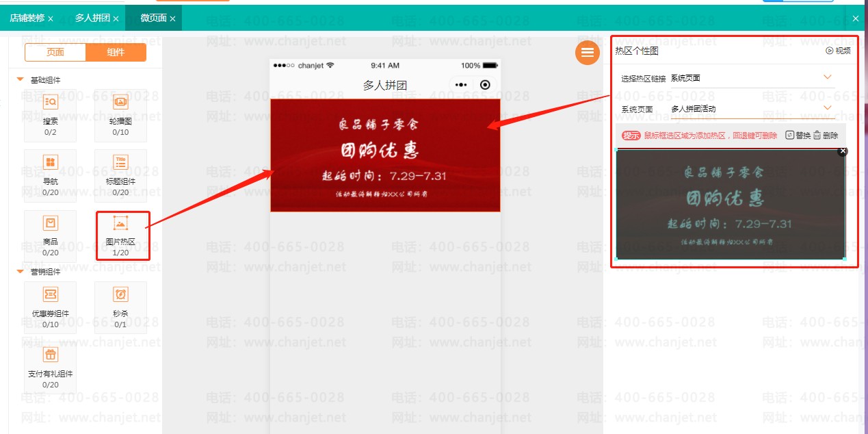Image resolution: width=868 pixels, height=434 pixels.
Task: Add the 秒杀 flash sale component
Action: pos(120,307)
